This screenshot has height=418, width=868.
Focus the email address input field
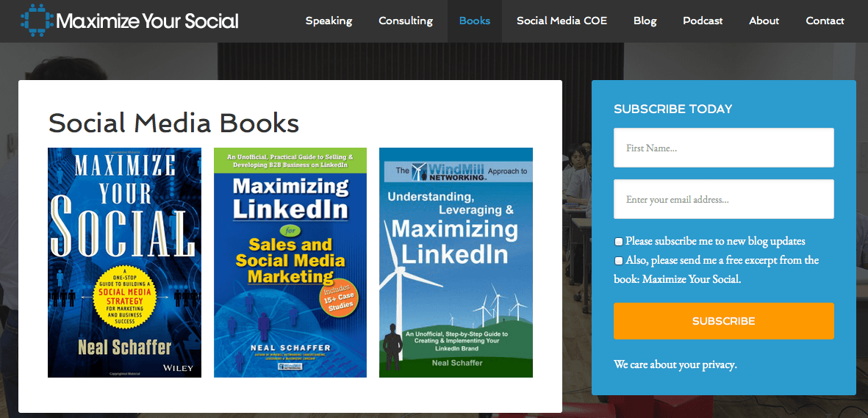point(723,199)
